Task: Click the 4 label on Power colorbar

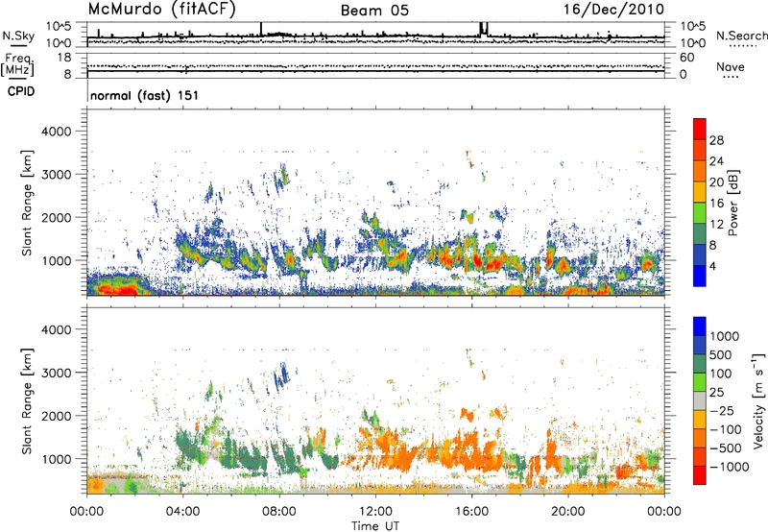Action: (713, 266)
